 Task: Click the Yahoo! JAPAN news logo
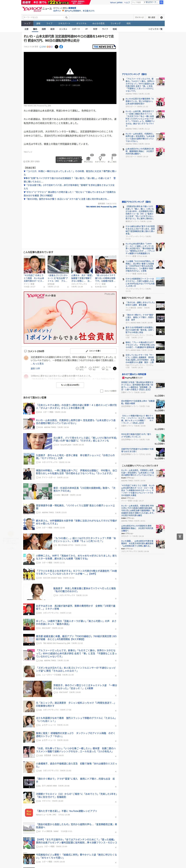point(37,9)
